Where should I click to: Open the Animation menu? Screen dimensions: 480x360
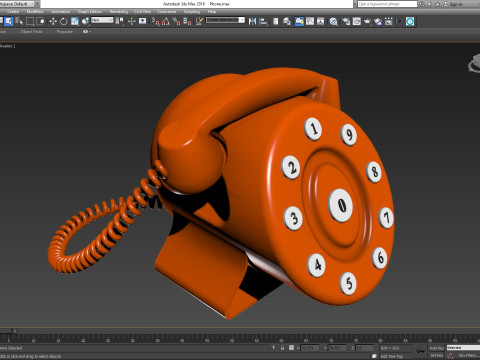tap(60, 12)
